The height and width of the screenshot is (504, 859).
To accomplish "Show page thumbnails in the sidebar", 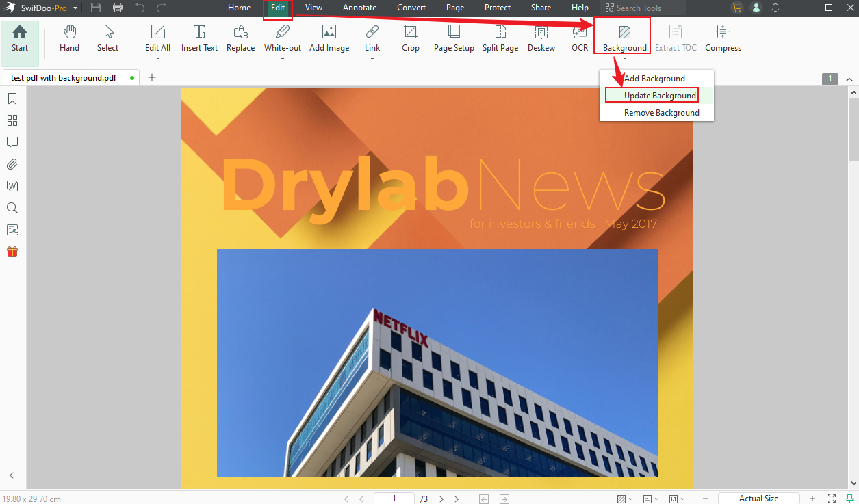I will pyautogui.click(x=12, y=120).
